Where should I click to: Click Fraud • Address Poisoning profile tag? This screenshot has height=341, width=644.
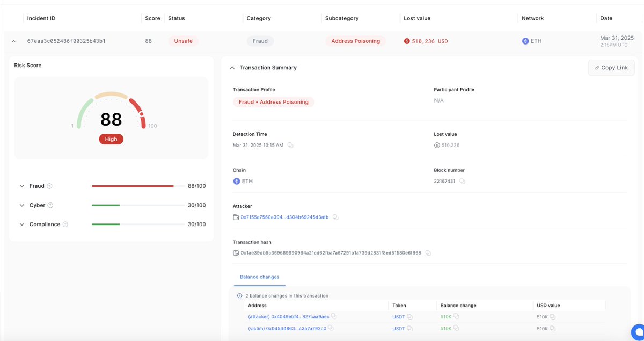pyautogui.click(x=274, y=102)
